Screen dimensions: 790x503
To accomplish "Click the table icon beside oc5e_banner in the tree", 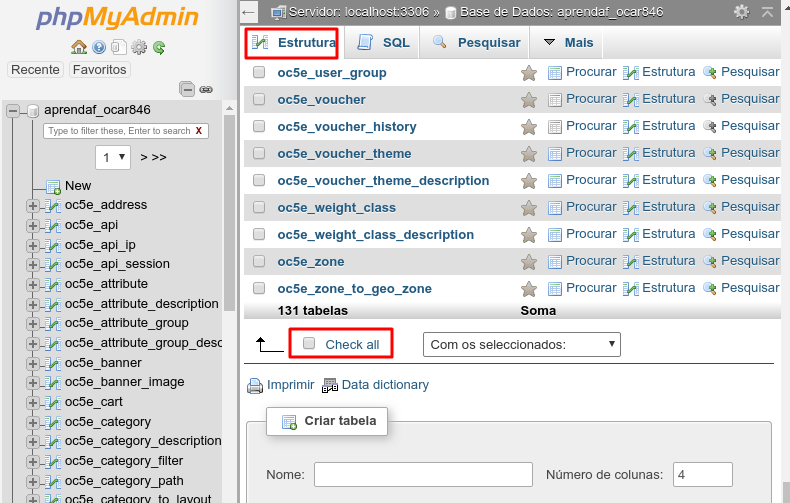I will pyautogui.click(x=53, y=363).
